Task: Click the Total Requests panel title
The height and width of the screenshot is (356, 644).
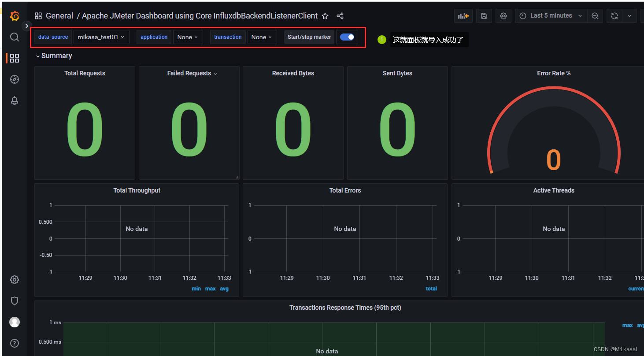Action: pyautogui.click(x=85, y=73)
